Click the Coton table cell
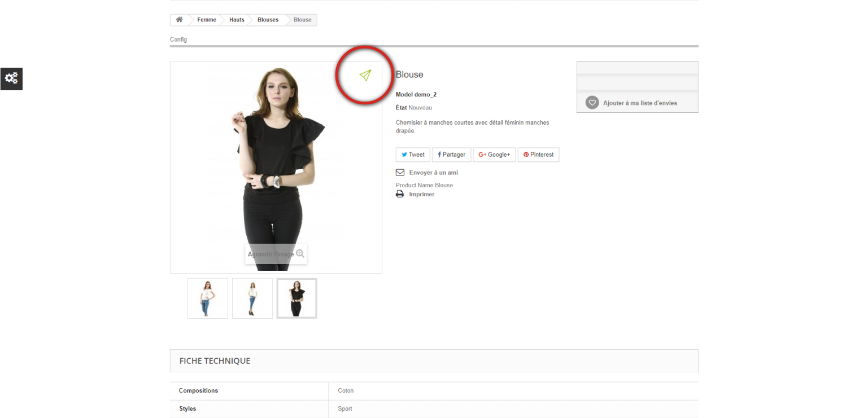 513,391
